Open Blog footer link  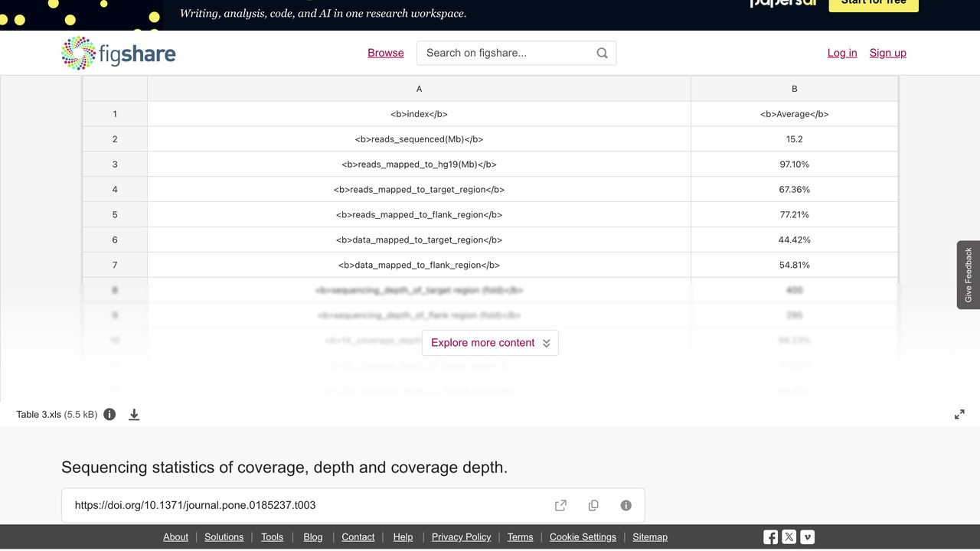click(313, 537)
